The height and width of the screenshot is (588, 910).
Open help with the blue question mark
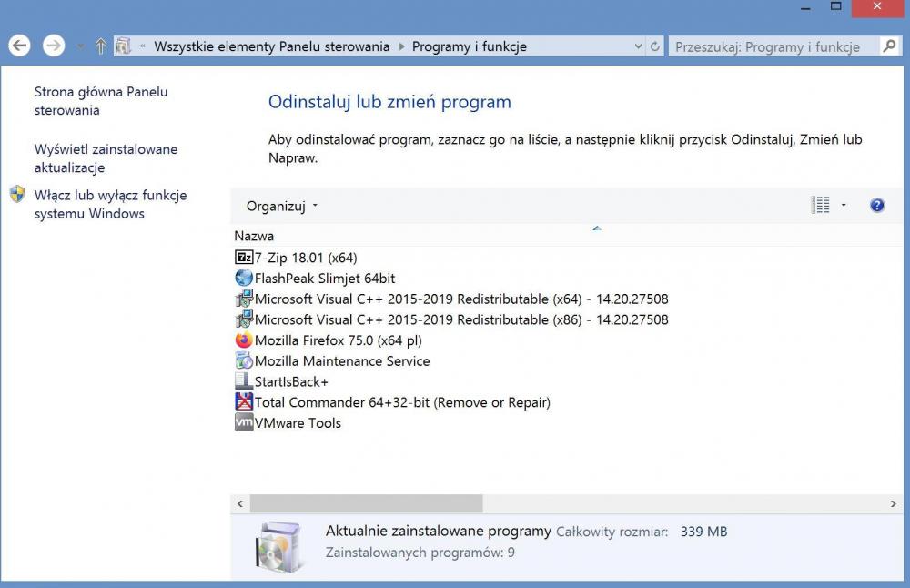pyautogui.click(x=877, y=206)
